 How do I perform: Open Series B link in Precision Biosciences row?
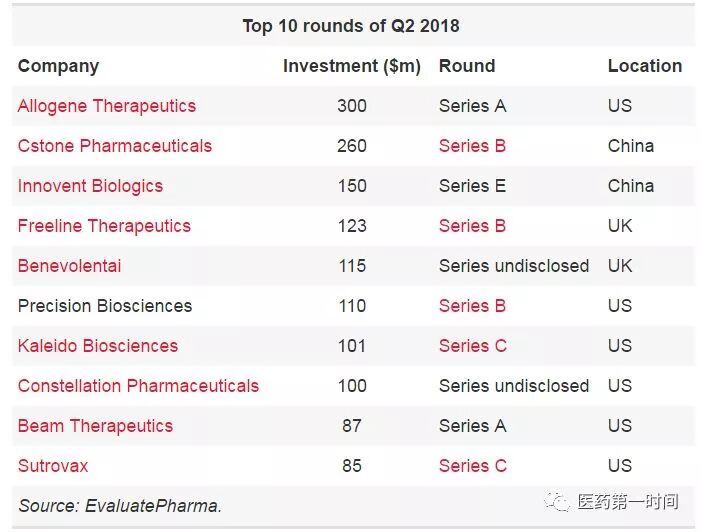point(472,306)
